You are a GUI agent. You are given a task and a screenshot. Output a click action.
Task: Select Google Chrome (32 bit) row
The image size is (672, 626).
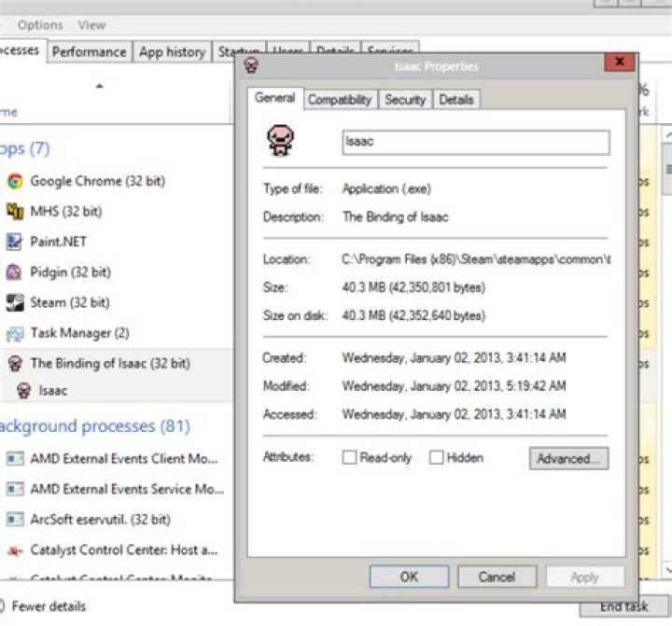116,181
